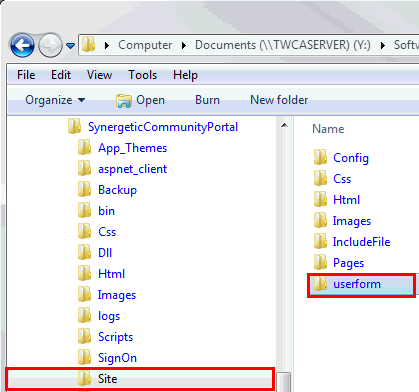
Task: Click the IncludeFile folder icon
Action: click(320, 241)
